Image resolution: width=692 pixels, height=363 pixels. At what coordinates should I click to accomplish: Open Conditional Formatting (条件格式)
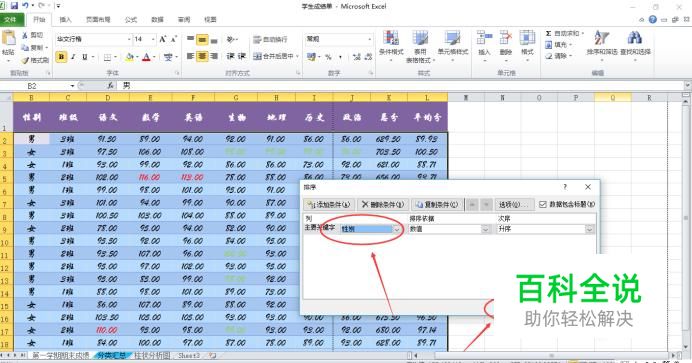pyautogui.click(x=391, y=45)
